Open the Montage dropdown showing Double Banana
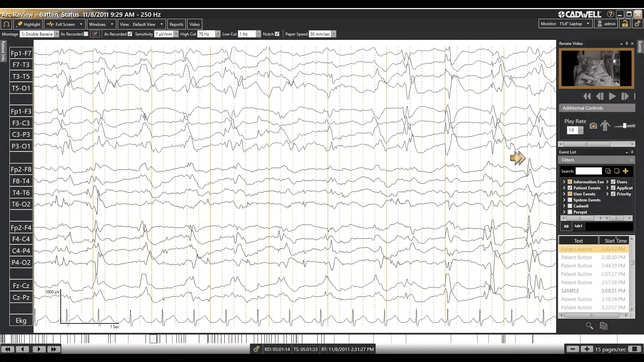This screenshot has height=362, width=644. point(56,34)
